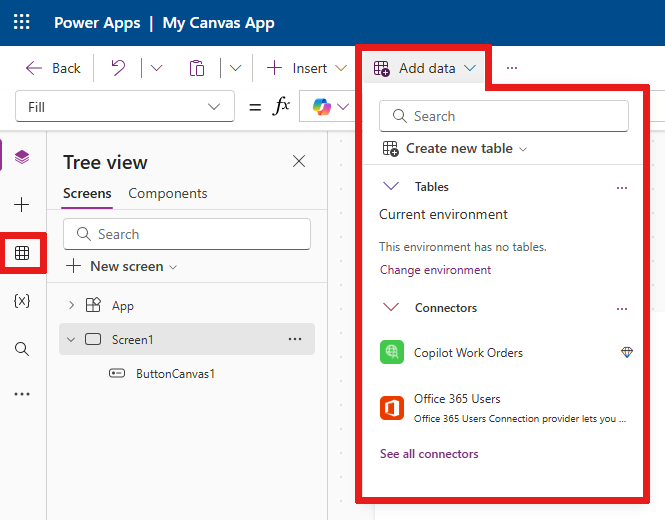
Task: Open the app launcher waffle icon
Action: (x=22, y=22)
